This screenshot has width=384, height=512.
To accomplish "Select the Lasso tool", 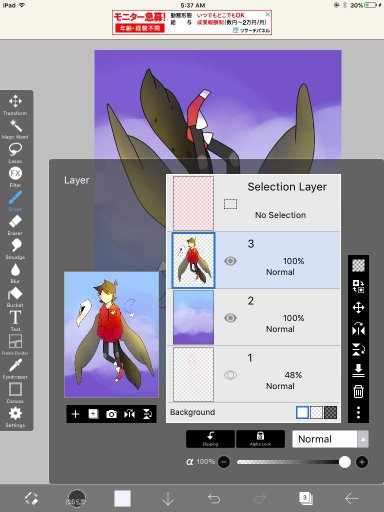I will 15,153.
